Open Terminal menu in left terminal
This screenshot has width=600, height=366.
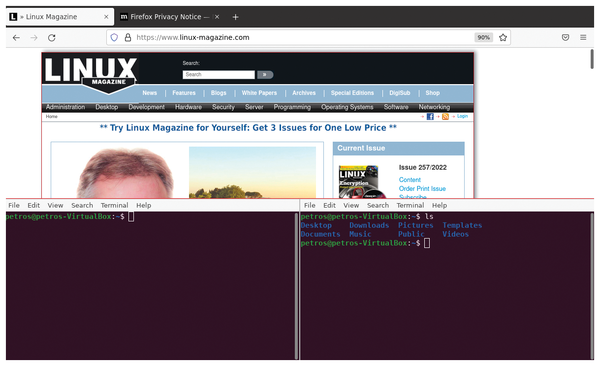pos(114,205)
